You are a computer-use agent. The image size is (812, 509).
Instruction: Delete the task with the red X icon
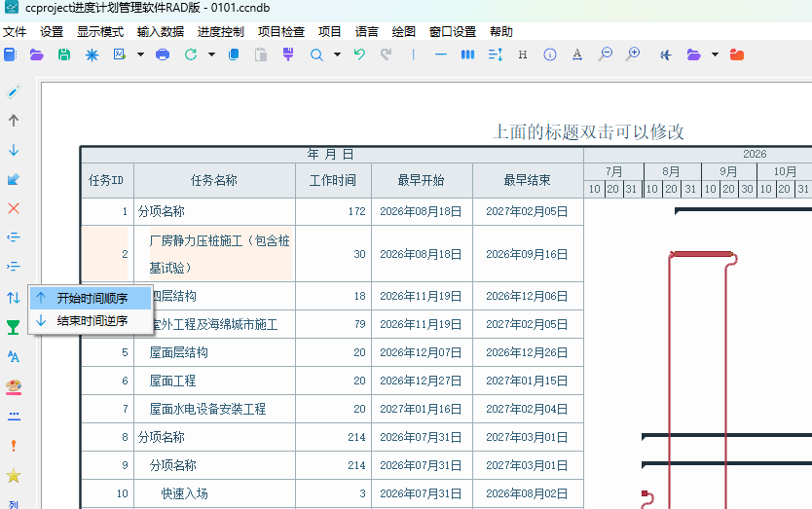(x=14, y=208)
